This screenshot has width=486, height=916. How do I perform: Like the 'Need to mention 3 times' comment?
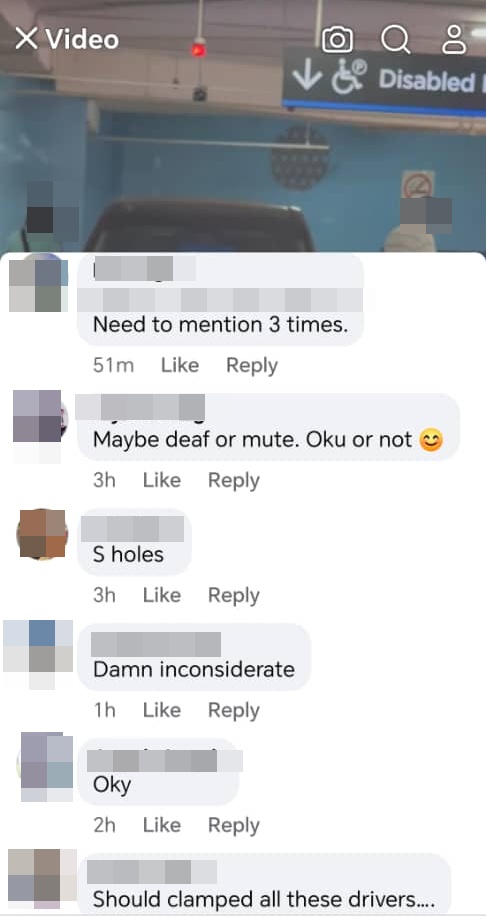coord(180,365)
